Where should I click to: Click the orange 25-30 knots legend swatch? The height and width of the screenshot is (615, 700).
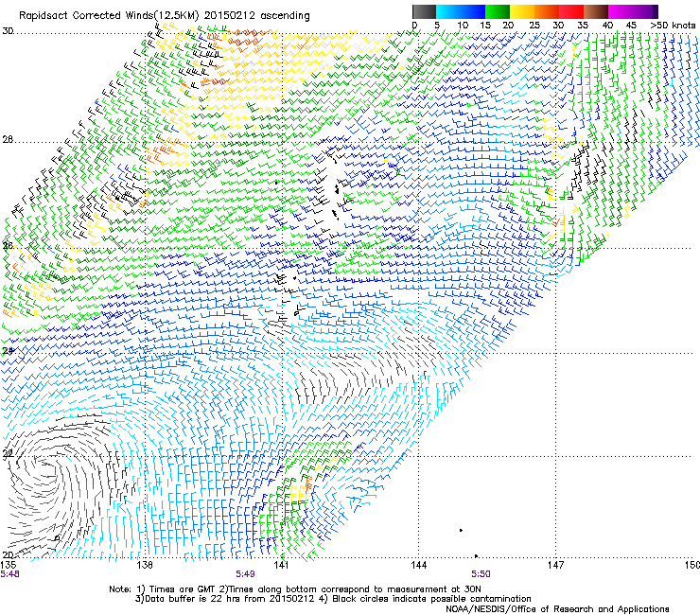(x=547, y=11)
